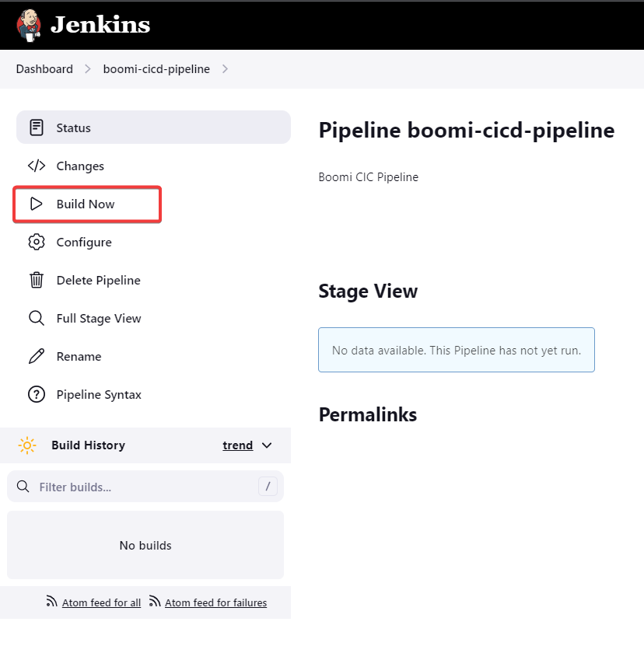Select Delete Pipeline
This screenshot has width=644, height=646.
coord(98,280)
